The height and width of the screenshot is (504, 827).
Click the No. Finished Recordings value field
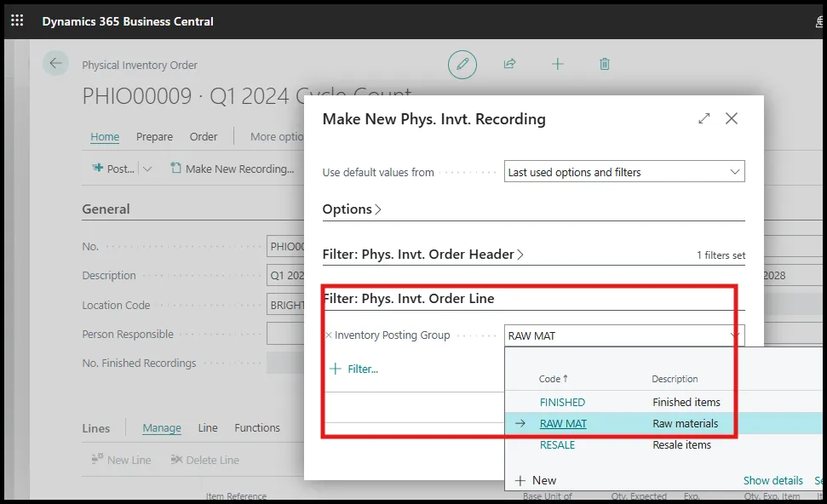pyautogui.click(x=285, y=363)
